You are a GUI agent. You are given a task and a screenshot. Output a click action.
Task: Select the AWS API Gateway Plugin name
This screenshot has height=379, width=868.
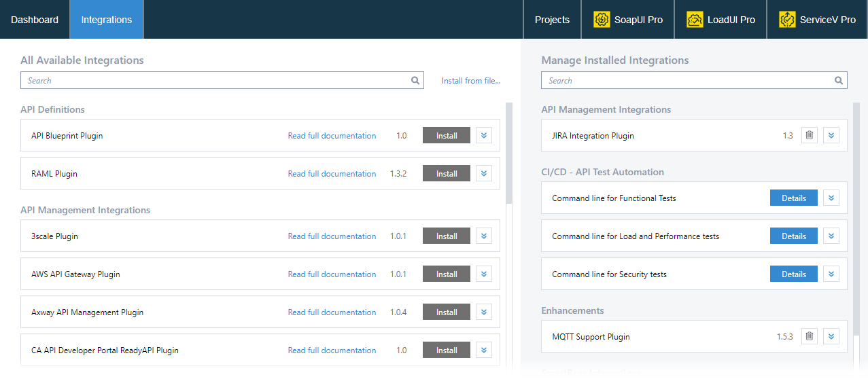pyautogui.click(x=75, y=274)
